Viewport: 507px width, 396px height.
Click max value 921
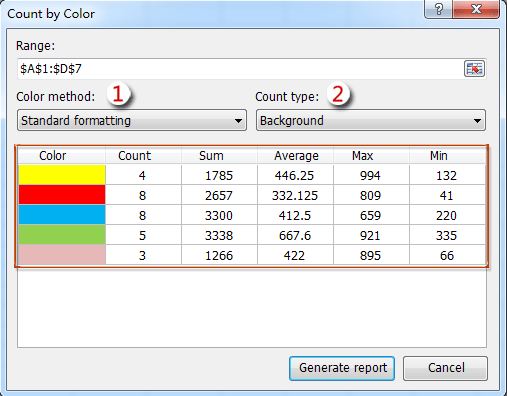[x=370, y=236]
